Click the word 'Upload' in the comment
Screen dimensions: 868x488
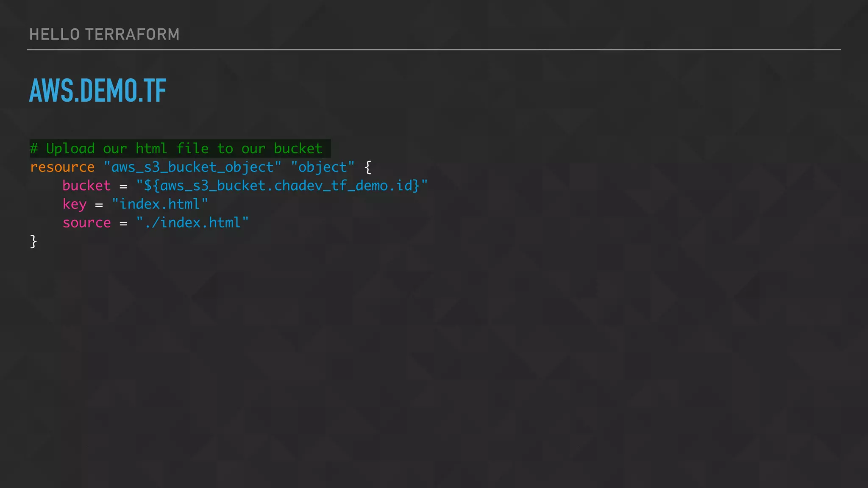point(70,149)
